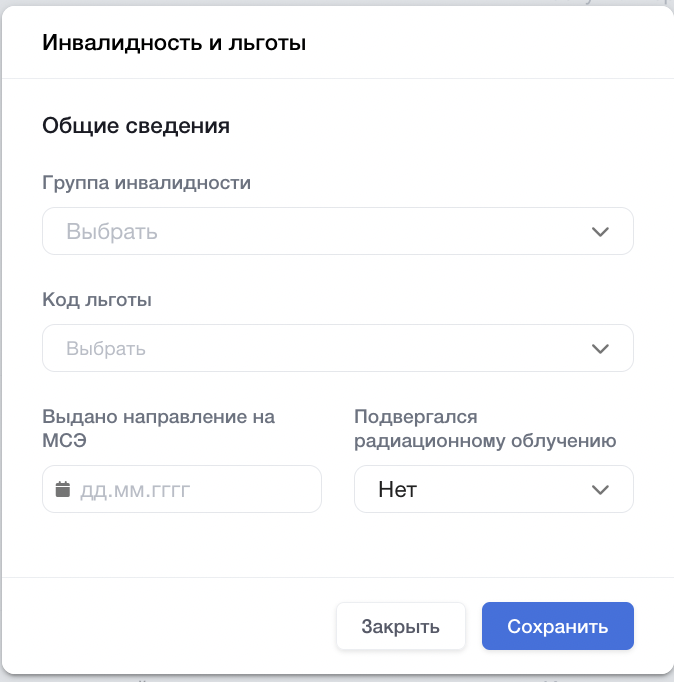The width and height of the screenshot is (674, 682).
Task: Click the calendar icon in the МСЭ date field
Action: coord(63,490)
